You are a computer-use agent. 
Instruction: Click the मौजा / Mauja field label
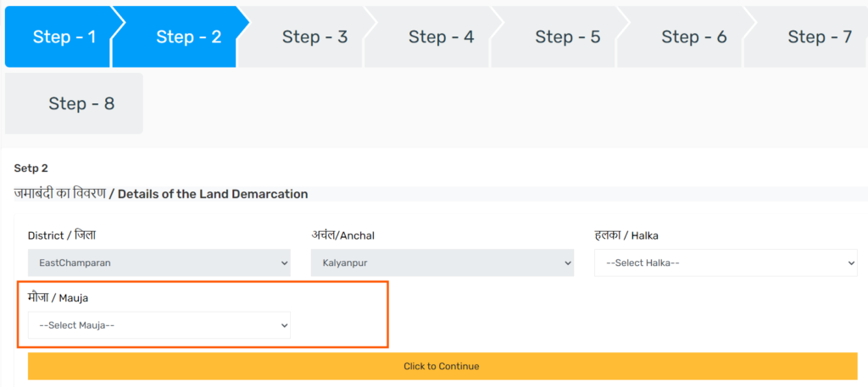point(58,298)
